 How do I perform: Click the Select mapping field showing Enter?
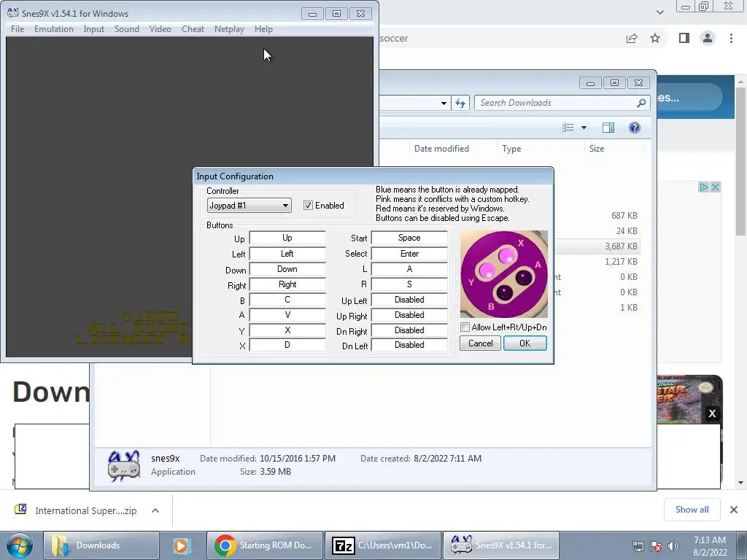(x=409, y=254)
